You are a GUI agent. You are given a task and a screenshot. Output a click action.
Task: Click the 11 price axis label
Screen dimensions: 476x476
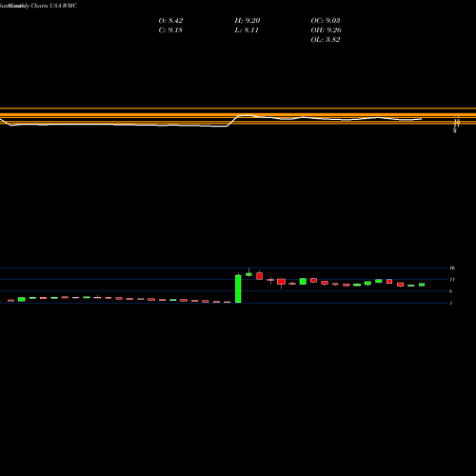[x=452, y=280]
